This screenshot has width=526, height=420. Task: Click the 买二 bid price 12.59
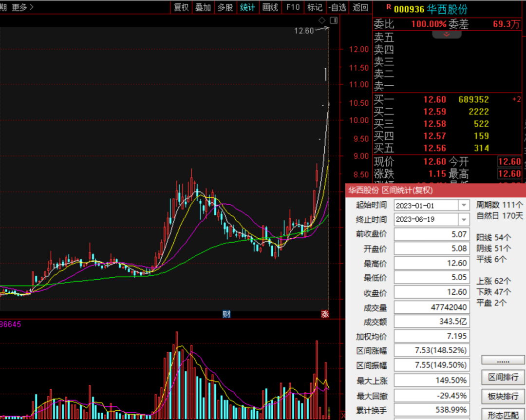click(434, 112)
